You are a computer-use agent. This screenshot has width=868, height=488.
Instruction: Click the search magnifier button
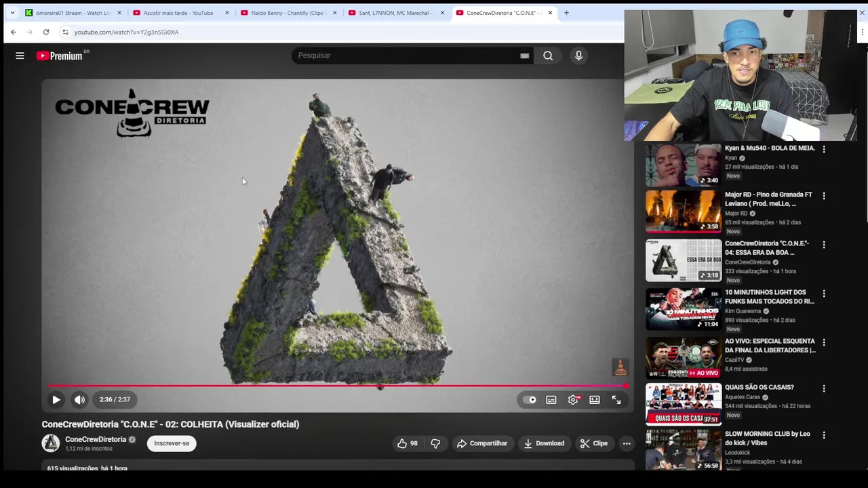click(x=548, y=56)
